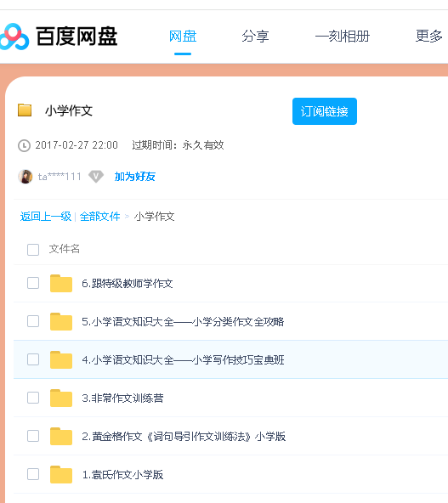Click the clock icon beside share date
Viewport: 448px width, 503px height.
(x=24, y=145)
